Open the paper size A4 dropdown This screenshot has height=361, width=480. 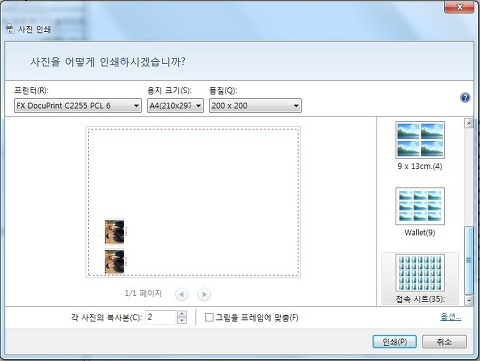click(175, 106)
